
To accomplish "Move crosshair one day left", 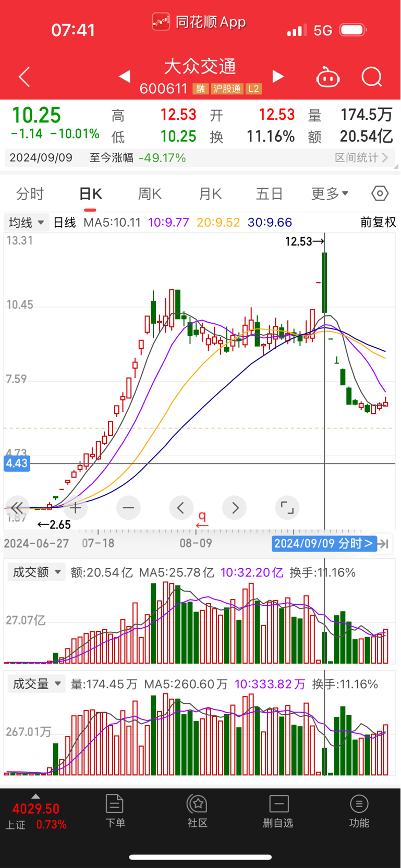I will 181,508.
